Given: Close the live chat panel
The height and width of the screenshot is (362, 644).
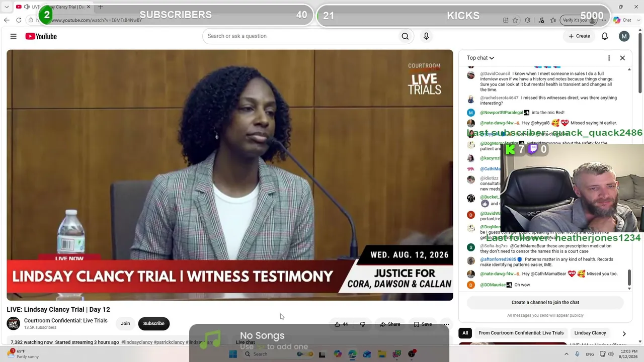Looking at the screenshot, I should pos(622,58).
